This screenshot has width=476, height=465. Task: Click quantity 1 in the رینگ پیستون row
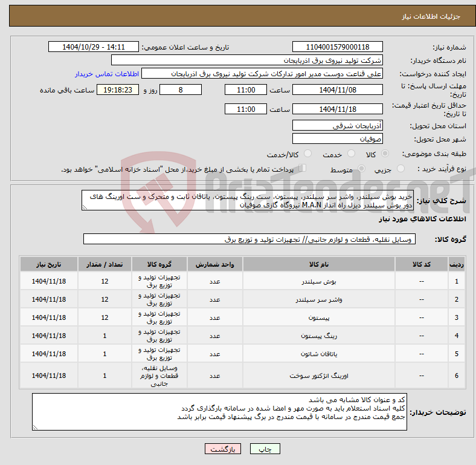click(105, 336)
